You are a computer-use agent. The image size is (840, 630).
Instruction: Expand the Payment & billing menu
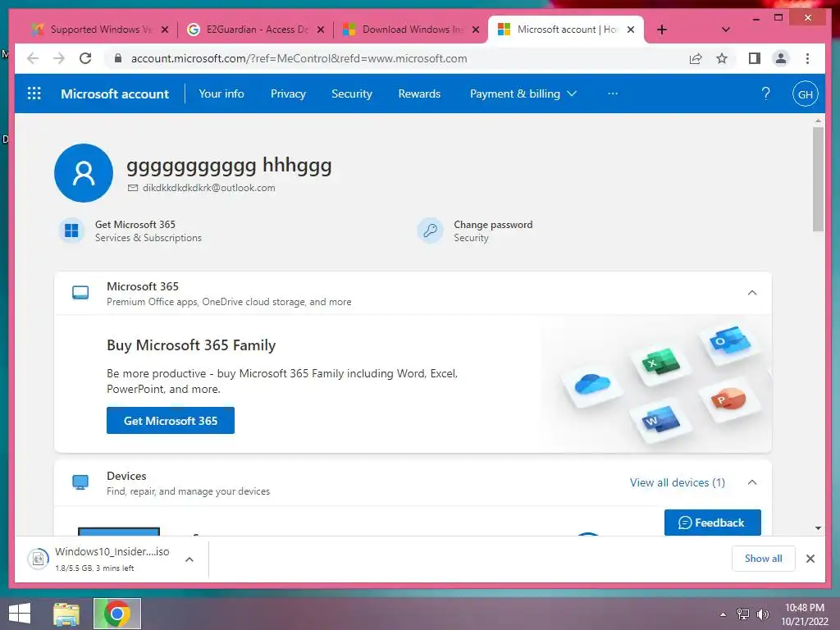(x=523, y=94)
